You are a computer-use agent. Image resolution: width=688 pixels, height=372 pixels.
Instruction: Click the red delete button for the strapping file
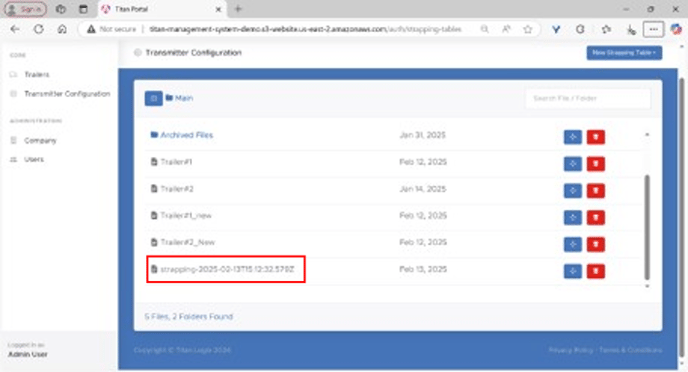coord(596,271)
